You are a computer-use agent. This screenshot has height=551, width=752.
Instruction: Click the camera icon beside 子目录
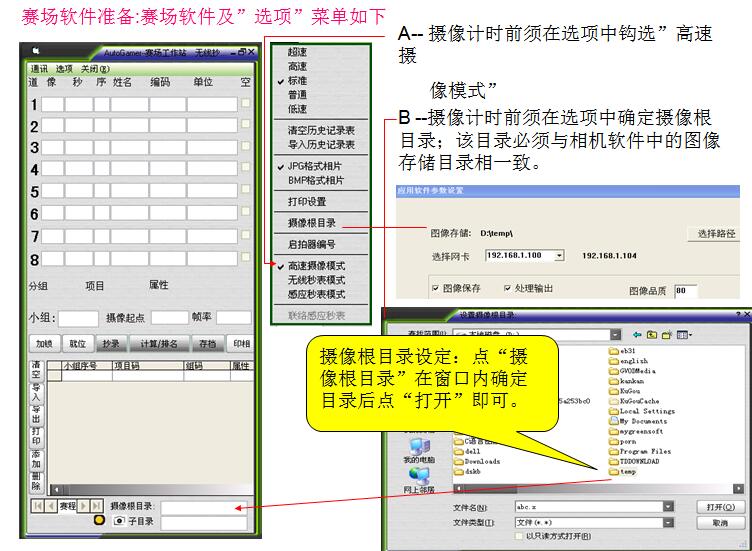click(x=119, y=521)
